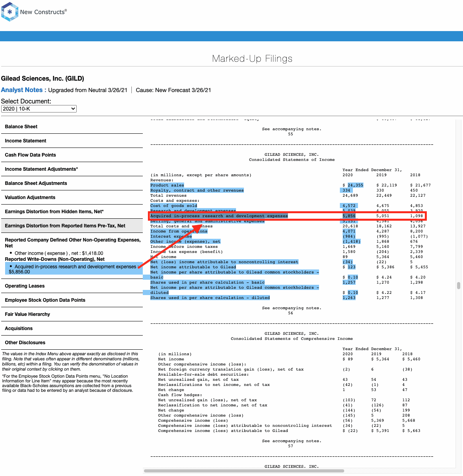Image resolution: width=463 pixels, height=476 pixels.
Task: Click highlighted Net income attributable to Gilead line
Action: (x=193, y=267)
